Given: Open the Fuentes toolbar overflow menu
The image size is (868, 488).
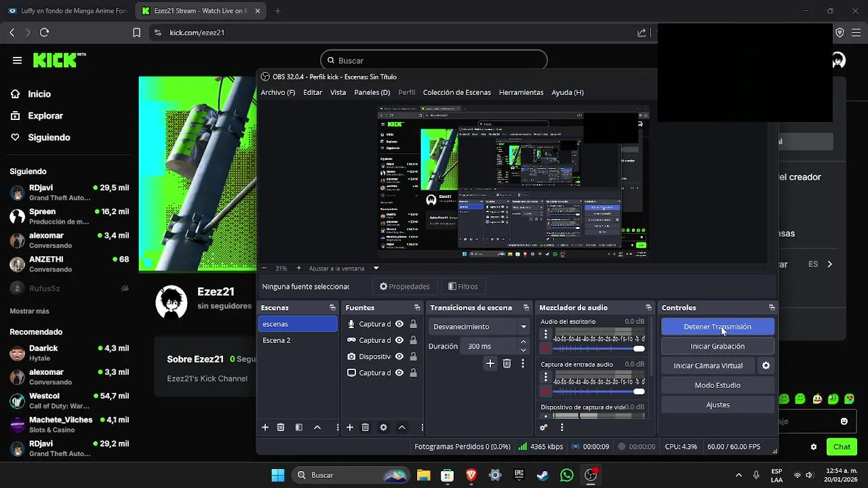Looking at the screenshot, I should (x=422, y=428).
